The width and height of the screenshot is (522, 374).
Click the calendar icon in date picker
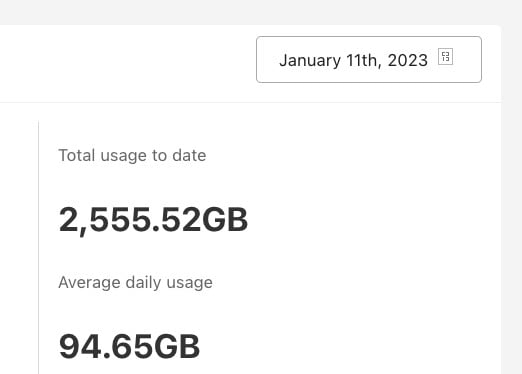point(445,56)
